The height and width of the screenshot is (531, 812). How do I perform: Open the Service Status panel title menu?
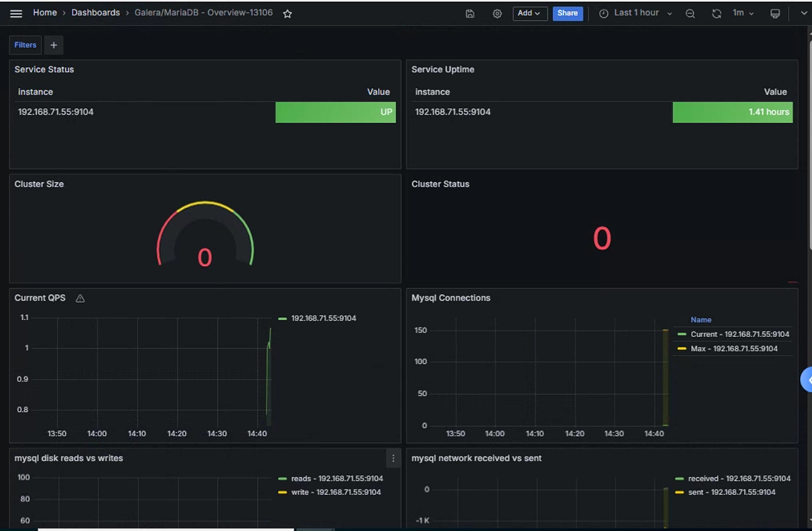pyautogui.click(x=44, y=70)
